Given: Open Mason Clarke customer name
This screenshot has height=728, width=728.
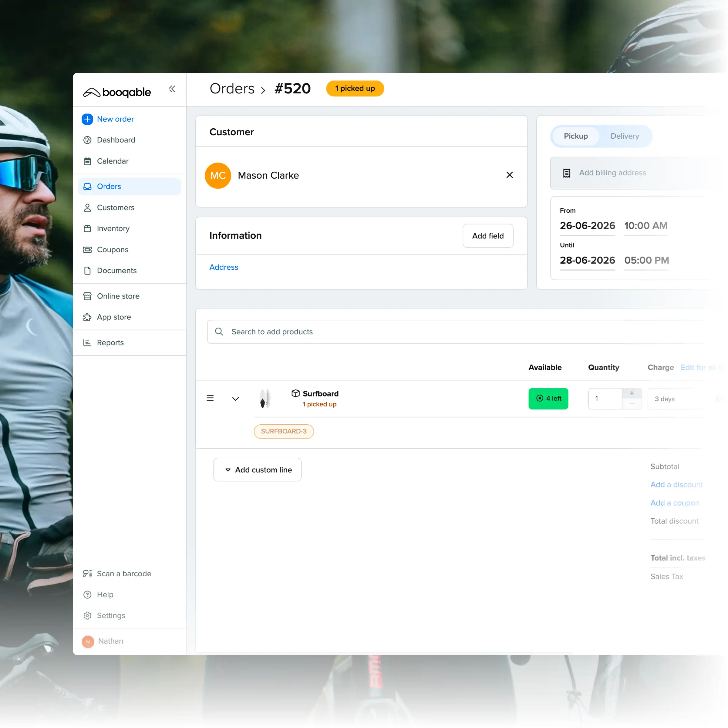Looking at the screenshot, I should (268, 175).
